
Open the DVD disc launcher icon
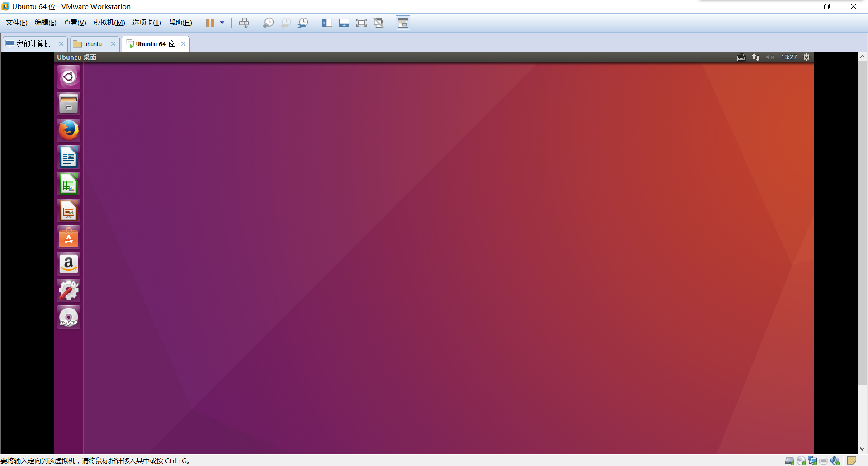69,317
